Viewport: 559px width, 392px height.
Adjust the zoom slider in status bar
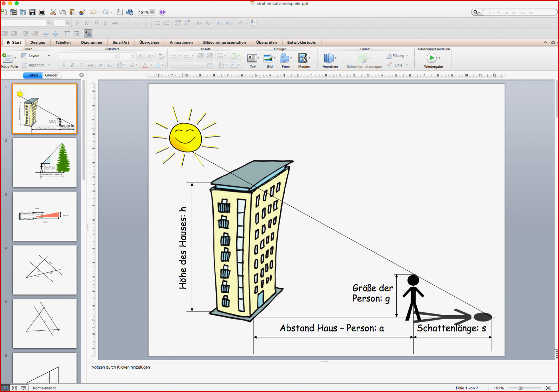[x=521, y=388]
